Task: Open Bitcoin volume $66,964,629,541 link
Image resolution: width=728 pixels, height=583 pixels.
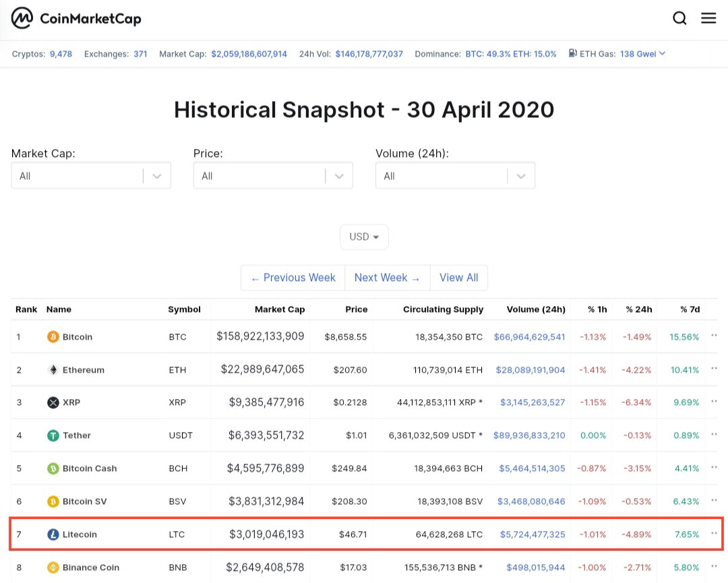Action: [x=529, y=337]
